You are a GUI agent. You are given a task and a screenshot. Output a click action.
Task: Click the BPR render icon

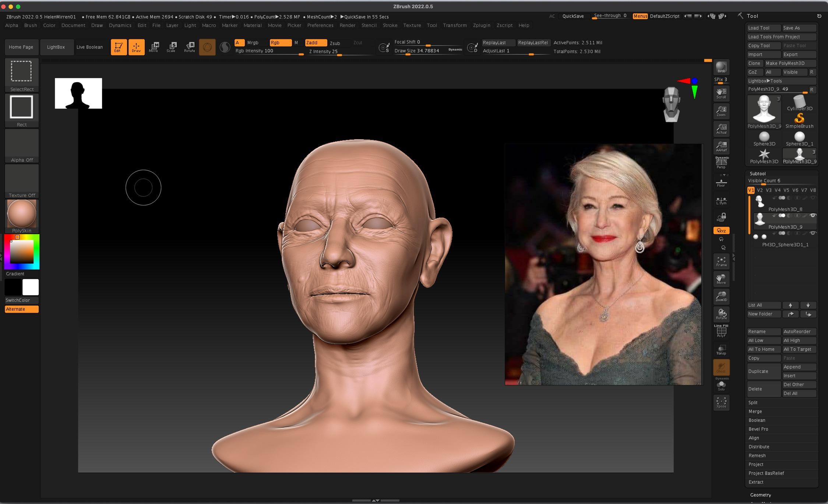tap(721, 67)
